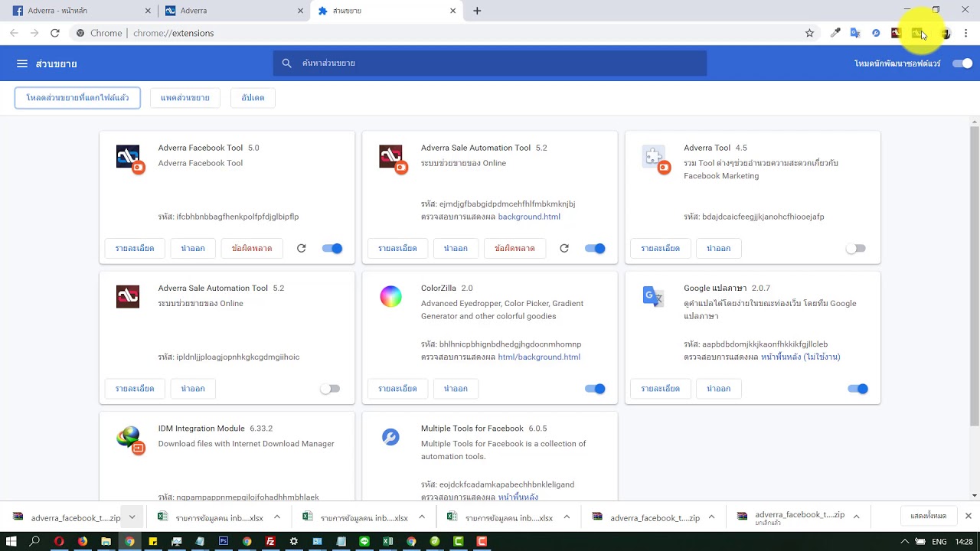Open background.html link under Sale Automation Tool
The image size is (980, 551).
[x=529, y=217]
